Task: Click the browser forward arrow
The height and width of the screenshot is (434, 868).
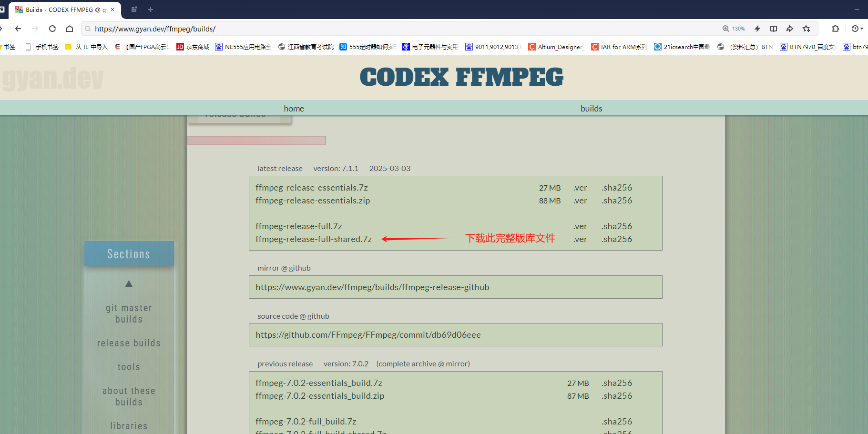Action: coord(35,29)
